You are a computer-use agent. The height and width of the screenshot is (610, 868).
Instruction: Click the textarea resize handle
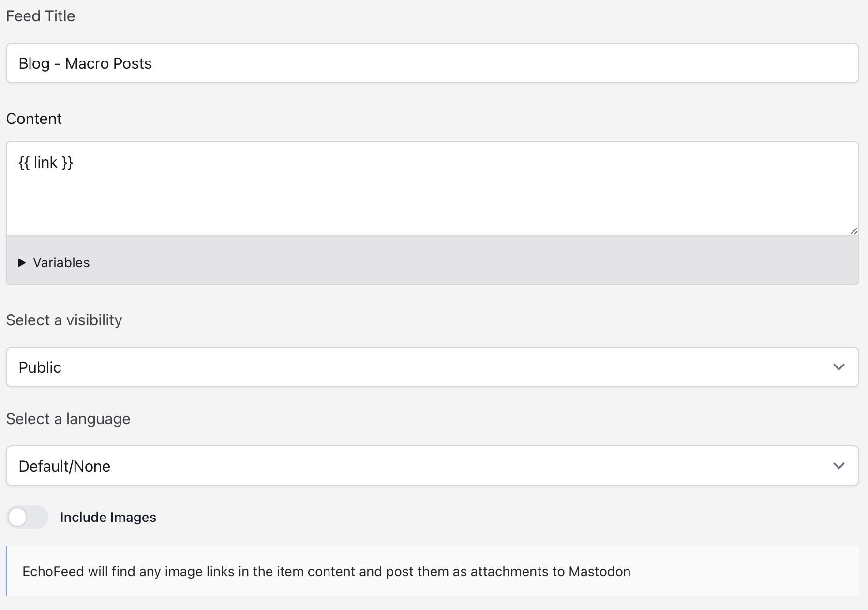854,231
